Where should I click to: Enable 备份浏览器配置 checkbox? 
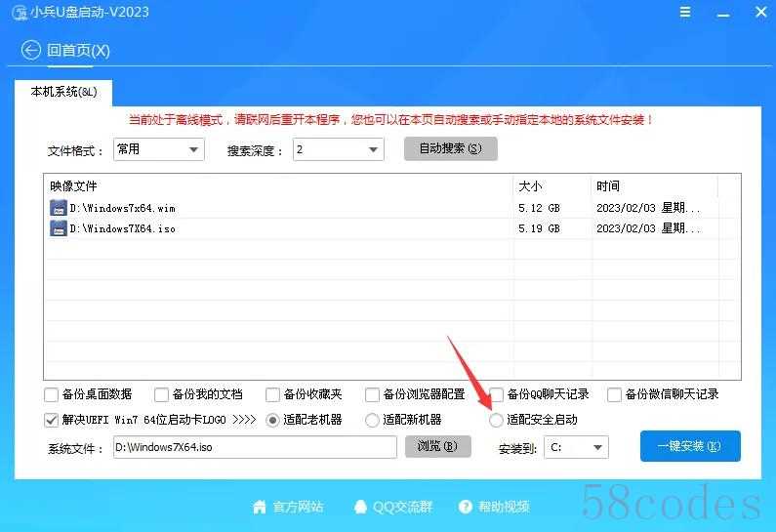point(372,395)
